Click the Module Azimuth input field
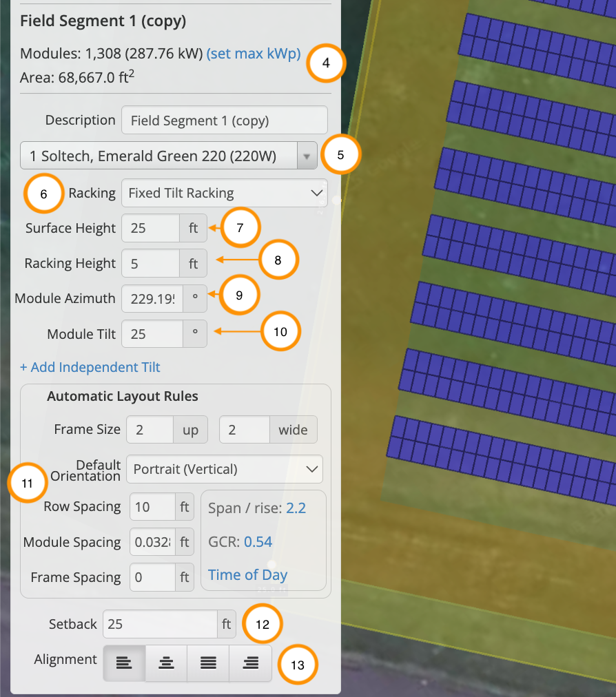The width and height of the screenshot is (616, 697). [152, 299]
